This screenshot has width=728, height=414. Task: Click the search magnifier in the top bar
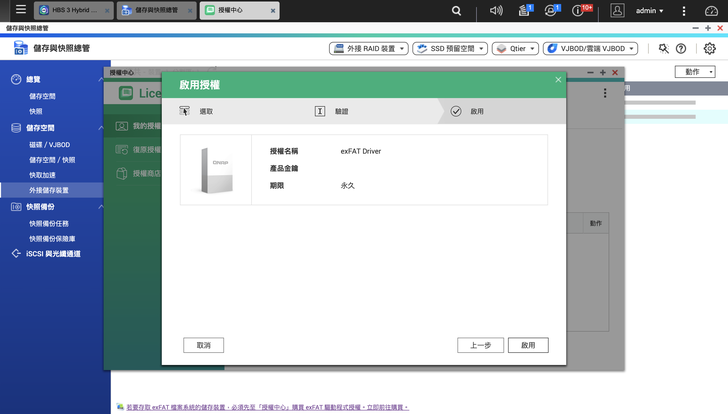457,11
